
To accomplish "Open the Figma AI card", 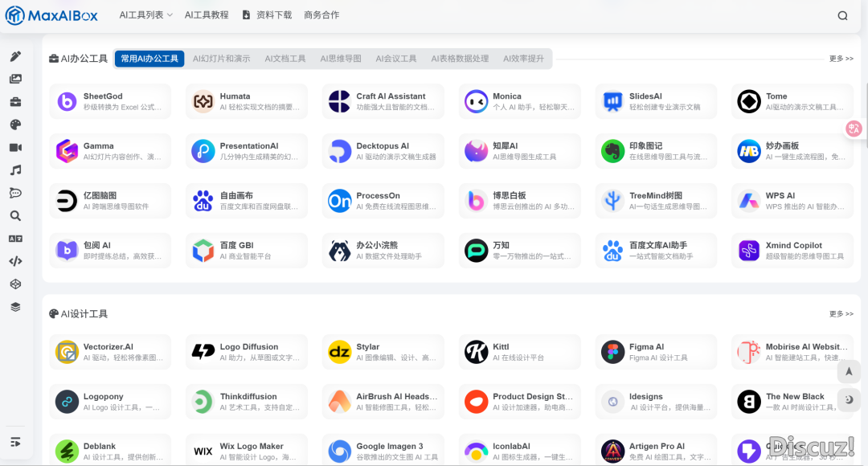I will (x=656, y=352).
